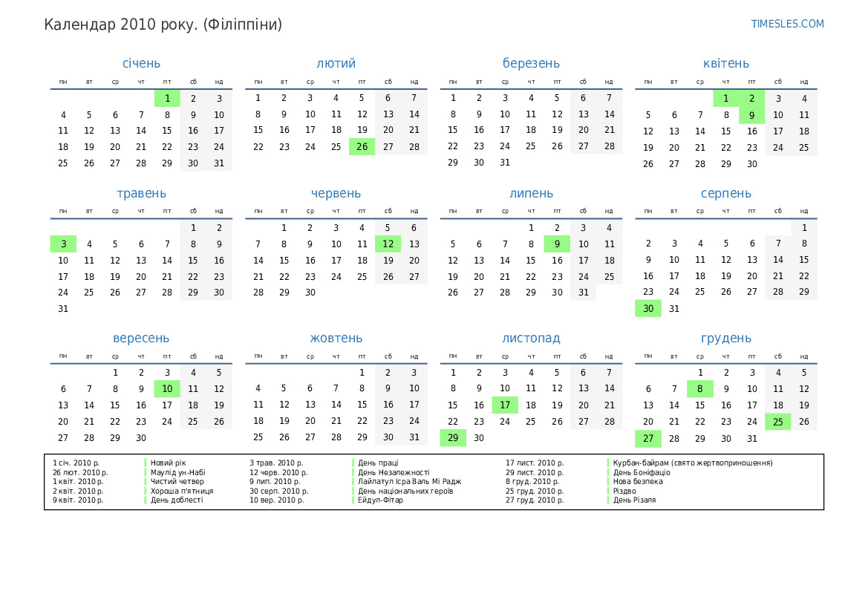Screen dimensions: 868x614
Task: Select day 31 in березень
Action: [505, 163]
